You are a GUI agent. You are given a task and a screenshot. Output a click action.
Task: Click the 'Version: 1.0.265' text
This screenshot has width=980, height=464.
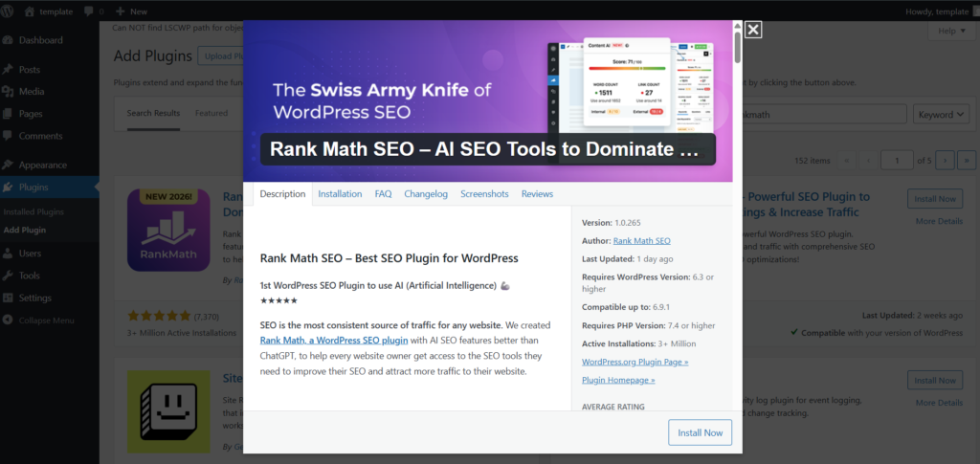pyautogui.click(x=612, y=222)
